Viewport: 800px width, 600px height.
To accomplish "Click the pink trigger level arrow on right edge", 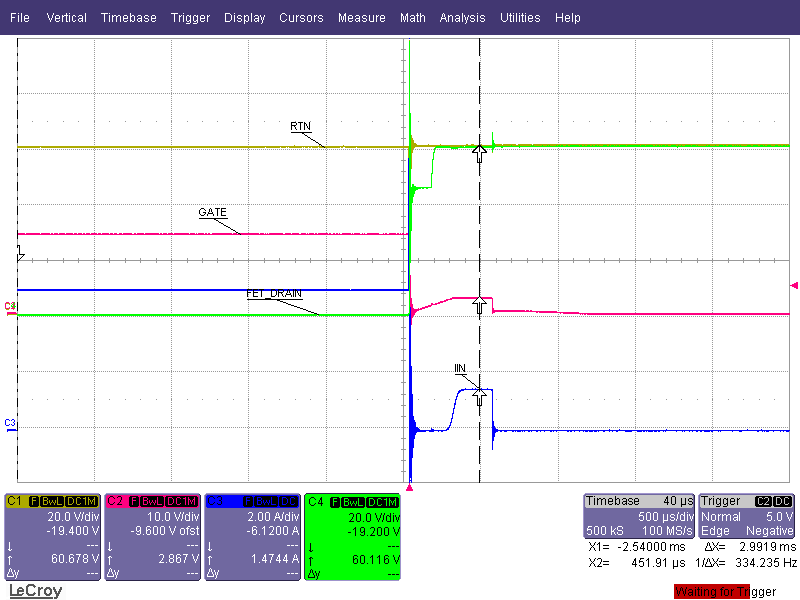I will [x=793, y=283].
